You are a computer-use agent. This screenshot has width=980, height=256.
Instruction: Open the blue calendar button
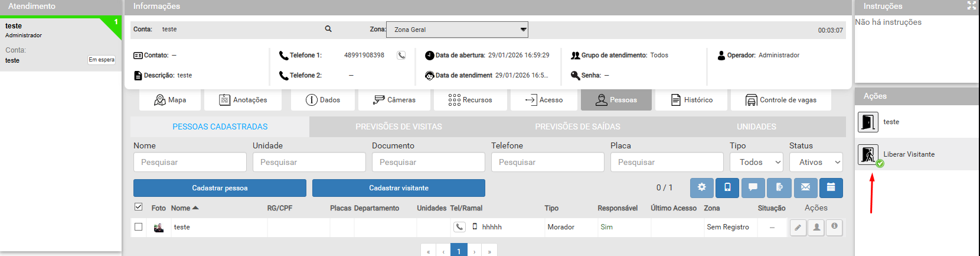(831, 187)
